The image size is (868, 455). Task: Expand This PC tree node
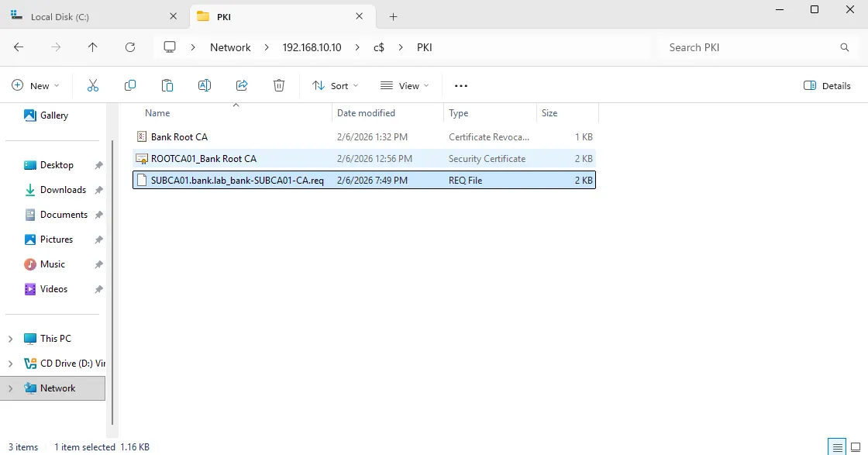(x=10, y=339)
